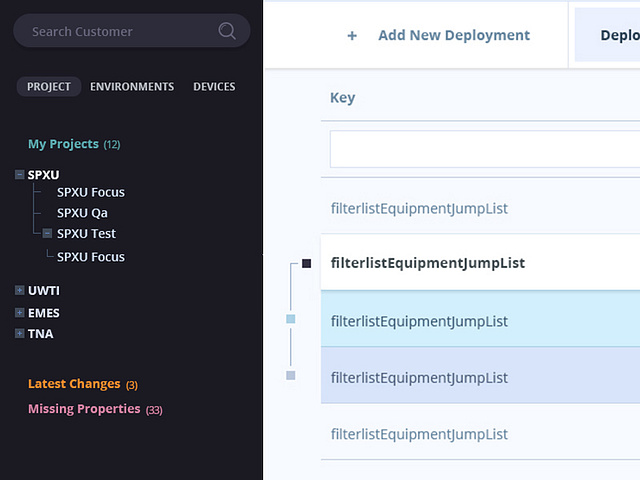Expand the TNA project
Screen dimensions: 640x480
point(19,333)
